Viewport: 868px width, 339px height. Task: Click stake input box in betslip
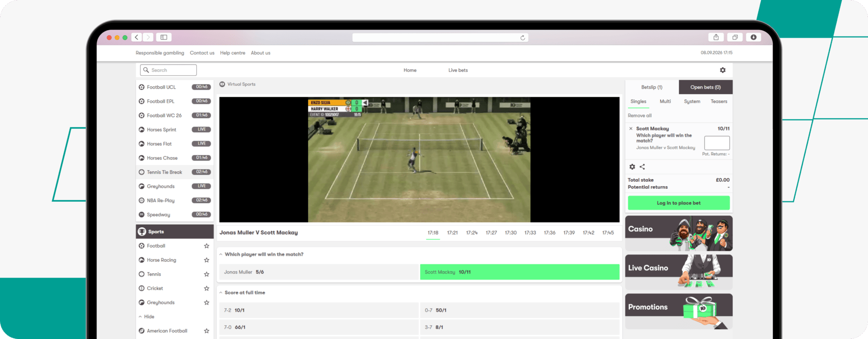[717, 143]
